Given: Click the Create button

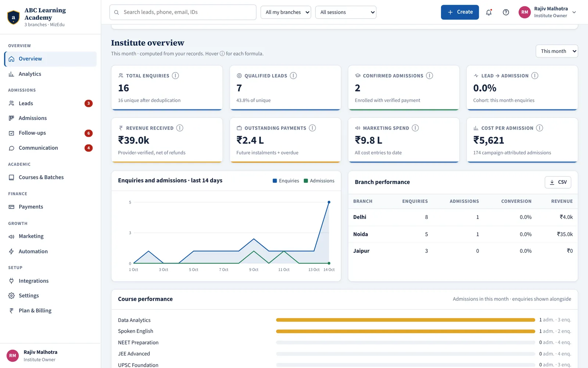Looking at the screenshot, I should [x=460, y=12].
